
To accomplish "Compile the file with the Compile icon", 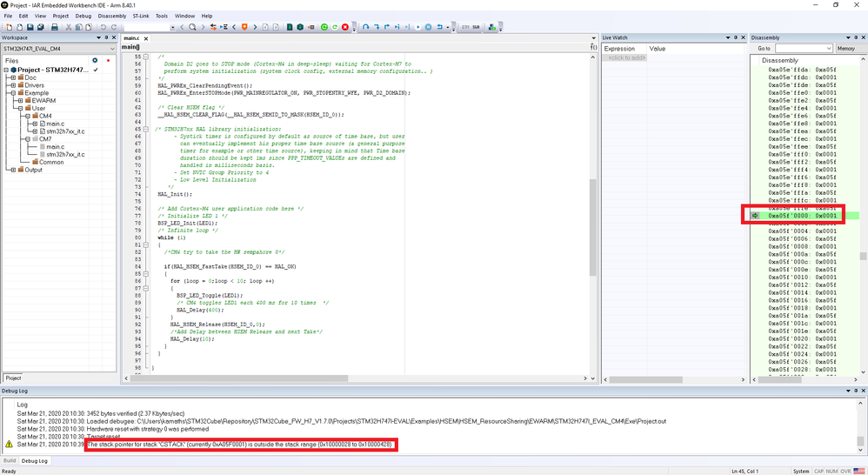I will (x=290, y=27).
